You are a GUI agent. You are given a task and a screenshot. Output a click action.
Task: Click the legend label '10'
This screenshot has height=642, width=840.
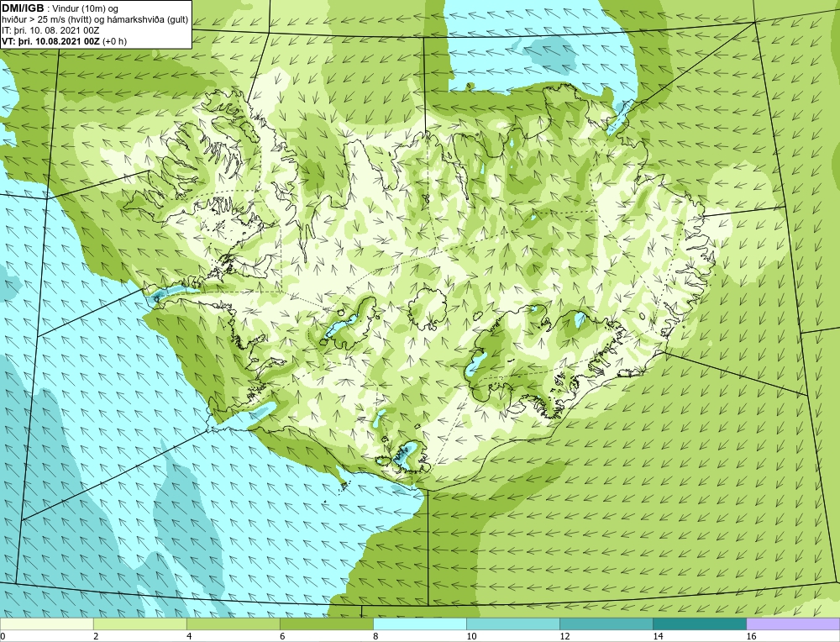(471, 636)
